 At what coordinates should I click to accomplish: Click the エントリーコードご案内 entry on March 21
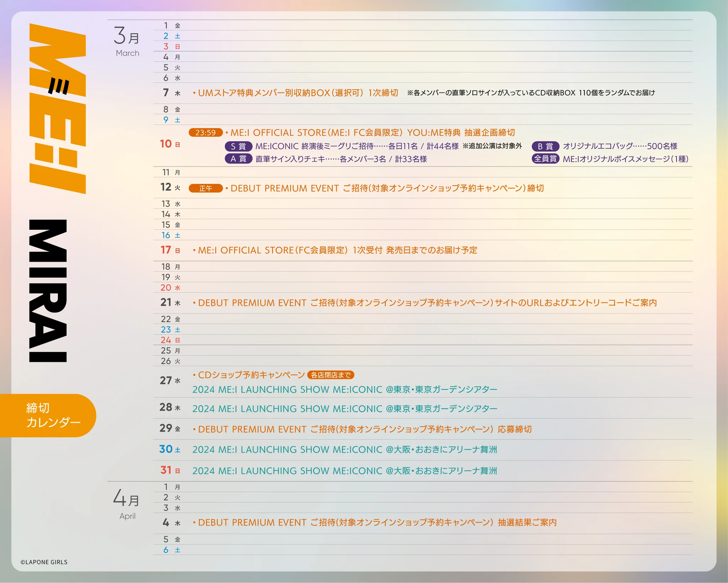pyautogui.click(x=425, y=303)
